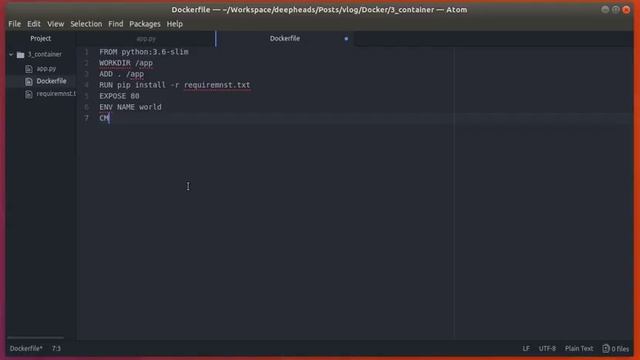Click the app.py file icon in tree
640x360 pixels.
tap(29, 69)
